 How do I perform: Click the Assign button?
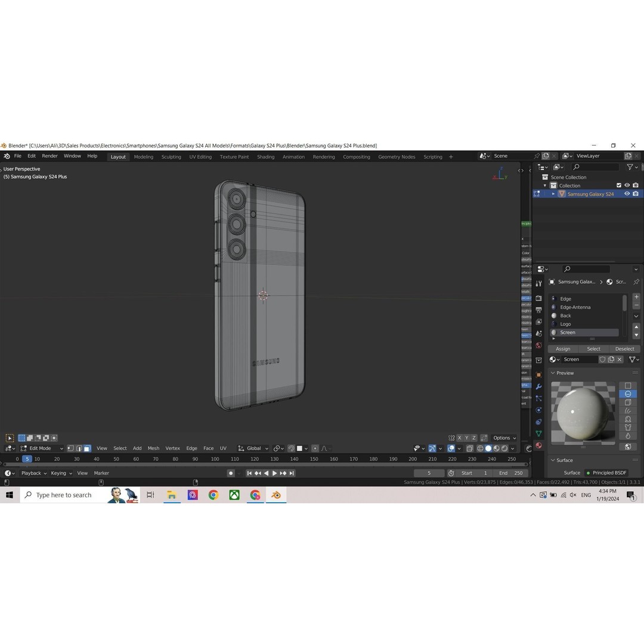(x=563, y=349)
